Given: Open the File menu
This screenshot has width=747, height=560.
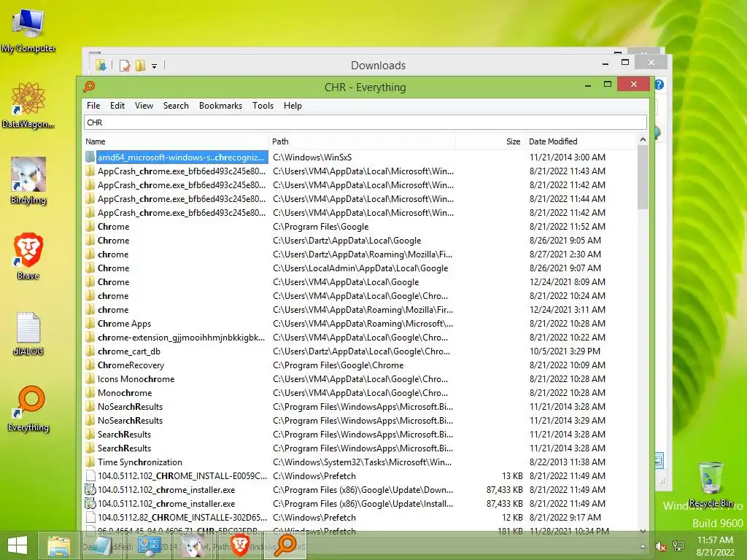Looking at the screenshot, I should click(93, 106).
